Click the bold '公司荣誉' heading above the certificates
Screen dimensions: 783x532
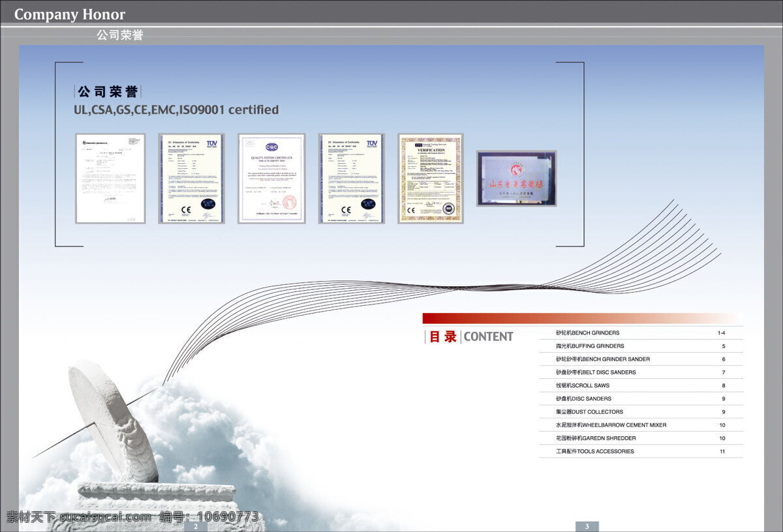point(108,91)
